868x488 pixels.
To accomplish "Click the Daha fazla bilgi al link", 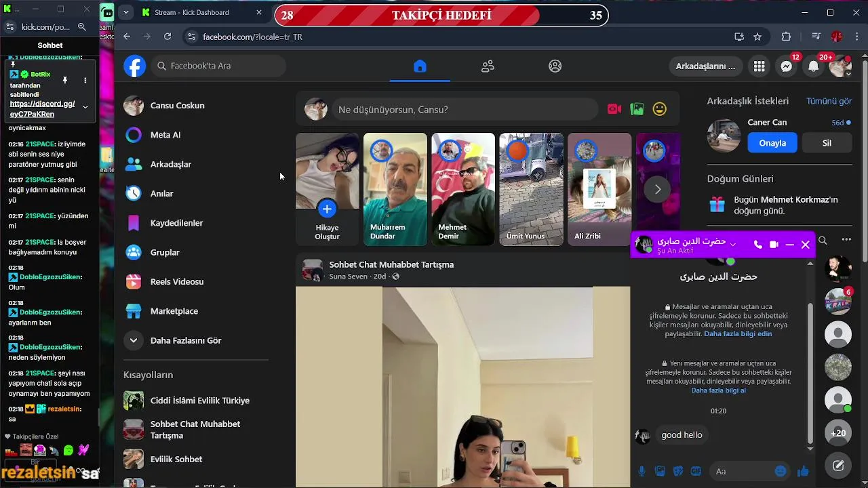I will pyautogui.click(x=718, y=390).
